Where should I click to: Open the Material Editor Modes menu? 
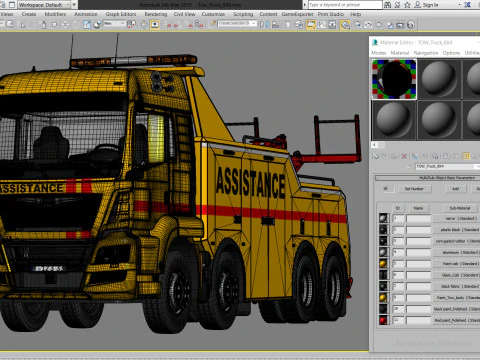pyautogui.click(x=378, y=53)
